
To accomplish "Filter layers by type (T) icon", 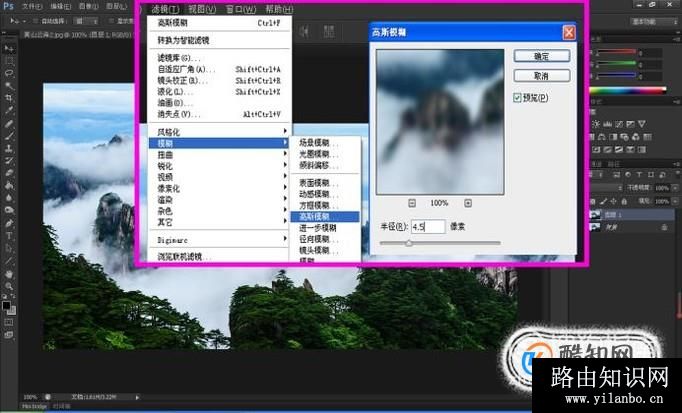I will 639,175.
